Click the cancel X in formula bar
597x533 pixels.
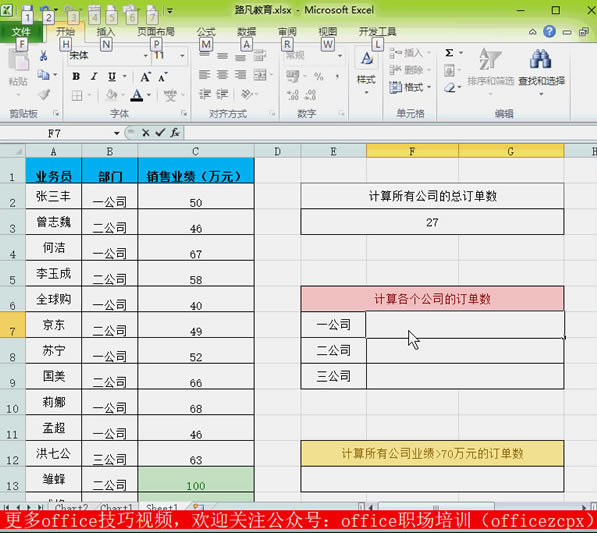pyautogui.click(x=145, y=133)
